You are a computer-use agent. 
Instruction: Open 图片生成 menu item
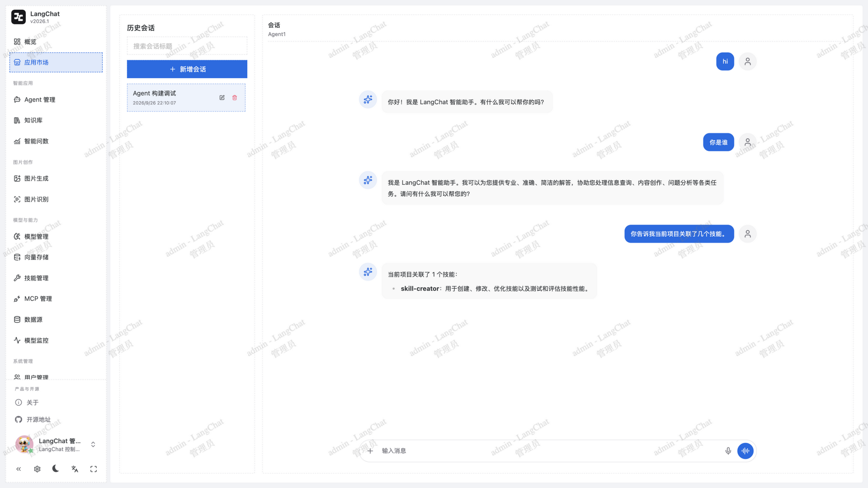point(56,178)
